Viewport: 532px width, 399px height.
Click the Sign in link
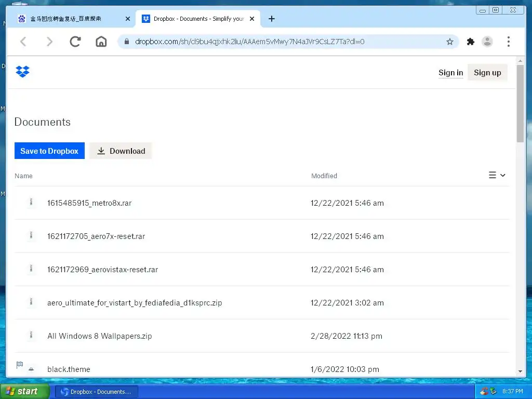point(450,73)
